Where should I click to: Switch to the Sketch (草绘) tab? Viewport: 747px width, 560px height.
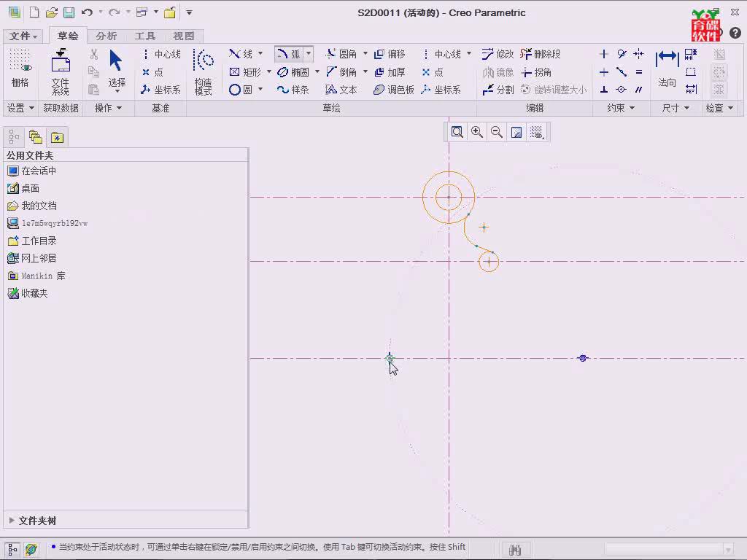[x=68, y=36]
